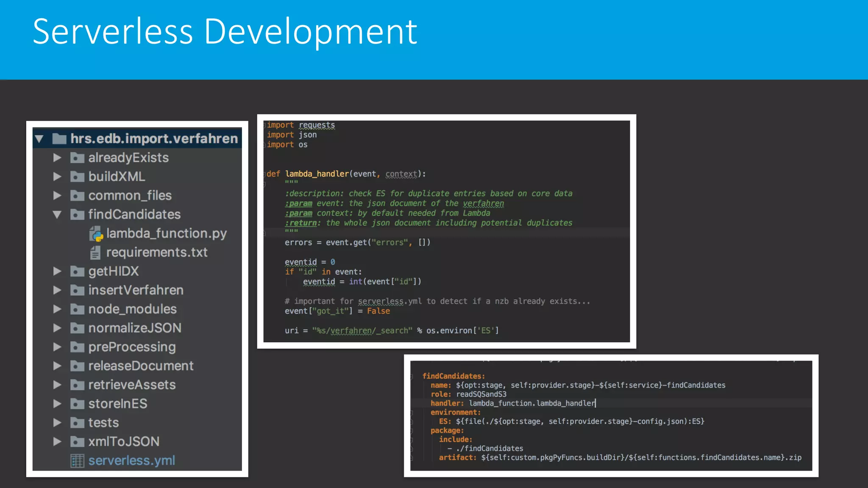The width and height of the screenshot is (868, 488).
Task: Click the 'event["got_it"] = False' code line
Action: click(x=337, y=311)
